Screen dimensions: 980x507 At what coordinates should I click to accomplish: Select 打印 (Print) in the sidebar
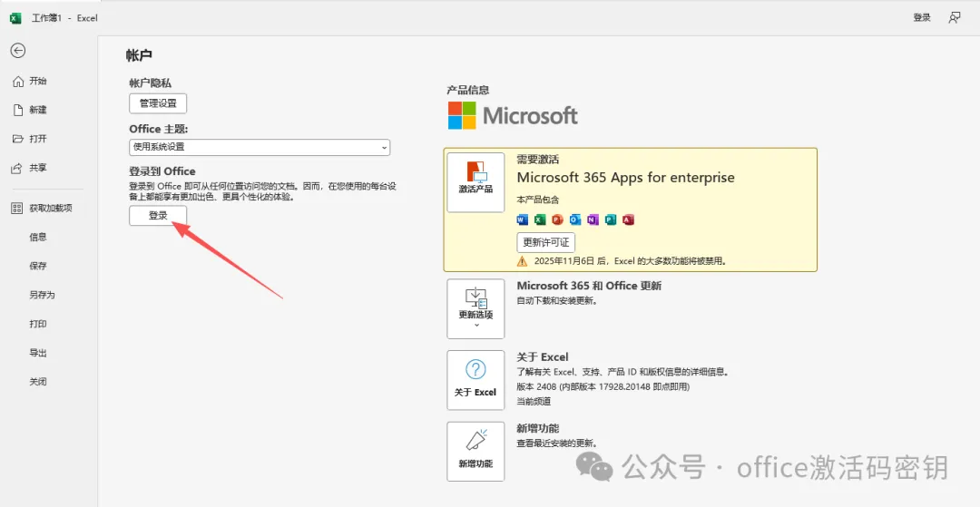[38, 324]
